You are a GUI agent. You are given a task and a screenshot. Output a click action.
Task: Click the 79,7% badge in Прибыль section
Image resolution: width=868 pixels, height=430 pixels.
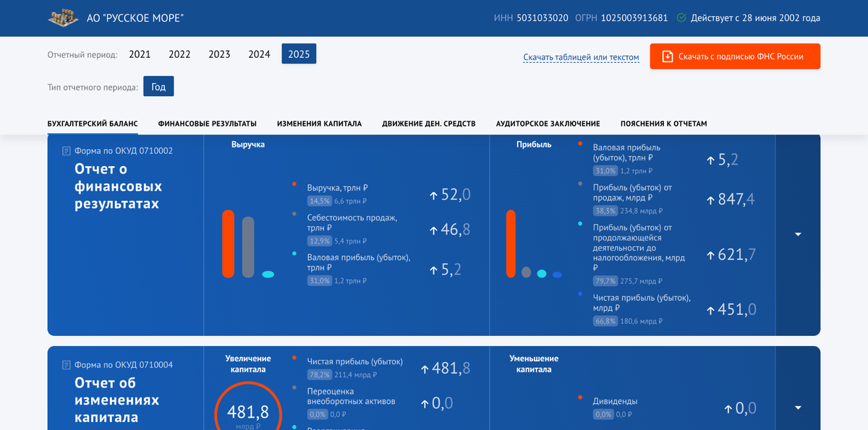click(605, 281)
